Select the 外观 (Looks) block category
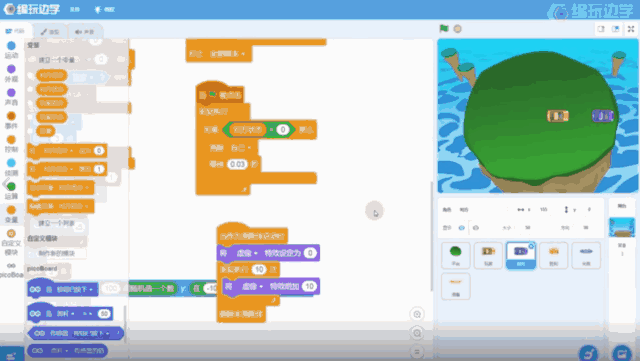The width and height of the screenshot is (640, 361). (x=11, y=73)
